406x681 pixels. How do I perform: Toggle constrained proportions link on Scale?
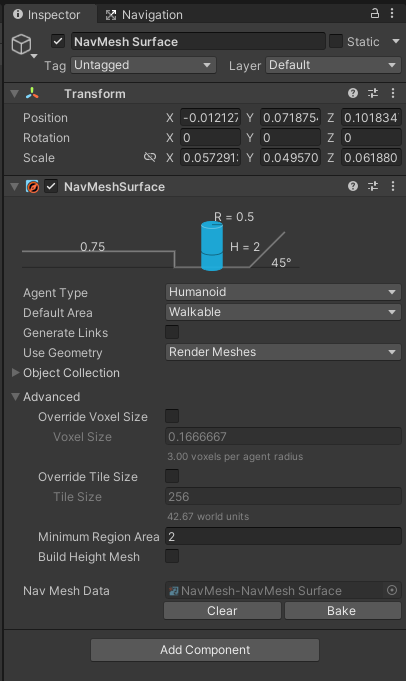[150, 157]
